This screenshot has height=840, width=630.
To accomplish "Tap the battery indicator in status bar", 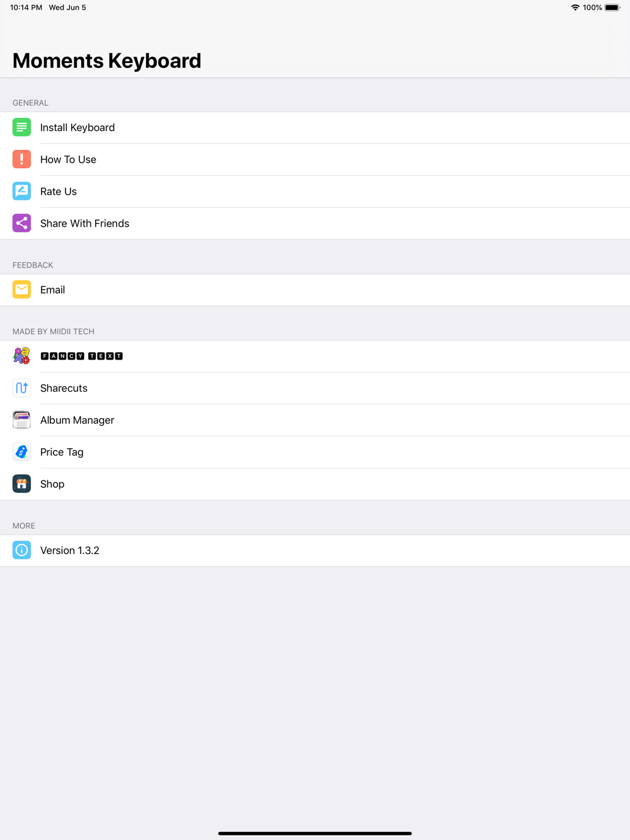I will pos(612,8).
